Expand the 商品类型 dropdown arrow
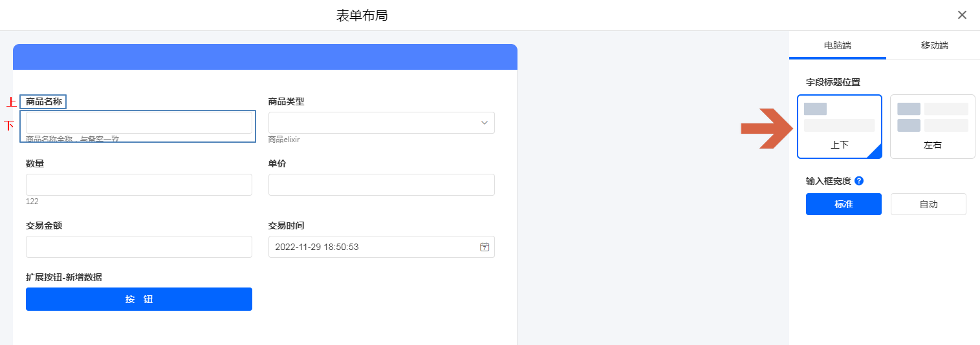The image size is (980, 345). pyautogui.click(x=484, y=123)
